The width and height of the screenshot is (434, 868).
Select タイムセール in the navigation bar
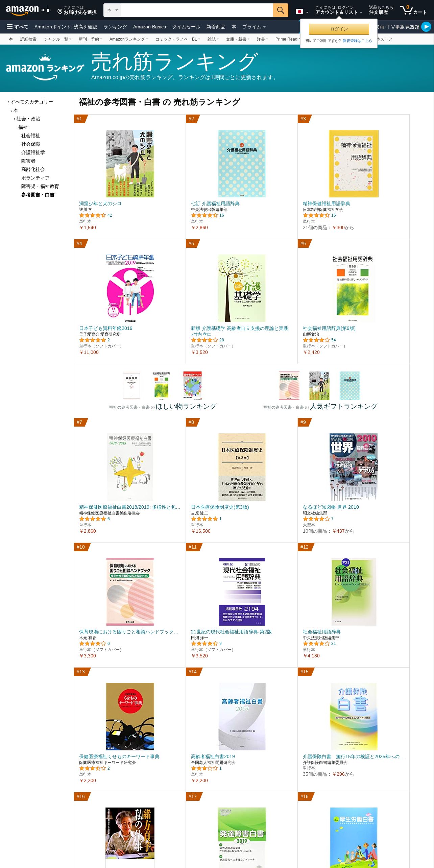click(x=186, y=27)
